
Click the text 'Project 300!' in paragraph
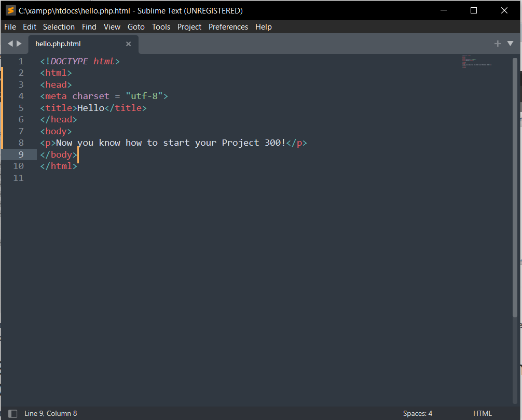[254, 143]
